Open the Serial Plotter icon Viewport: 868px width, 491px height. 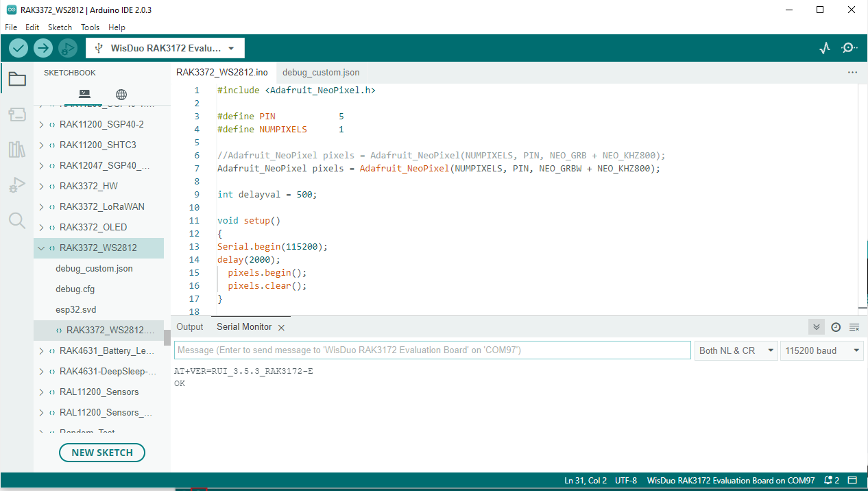[x=825, y=48]
